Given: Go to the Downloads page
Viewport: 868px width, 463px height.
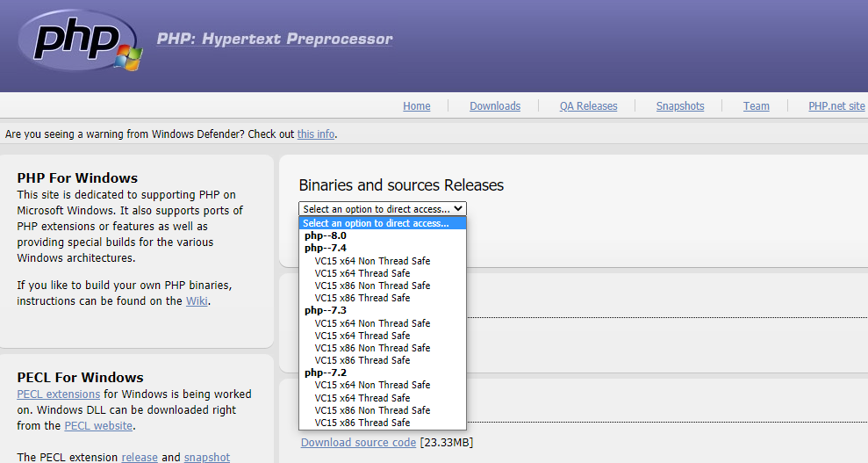Looking at the screenshot, I should [x=495, y=105].
